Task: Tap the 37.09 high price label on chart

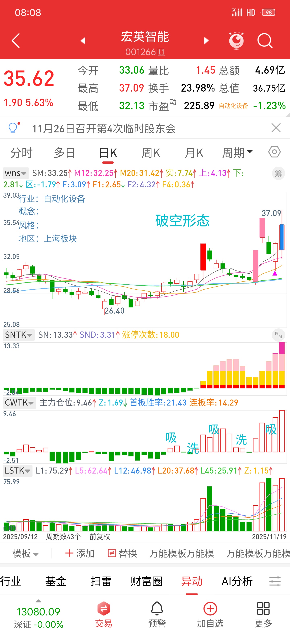Action: click(271, 213)
